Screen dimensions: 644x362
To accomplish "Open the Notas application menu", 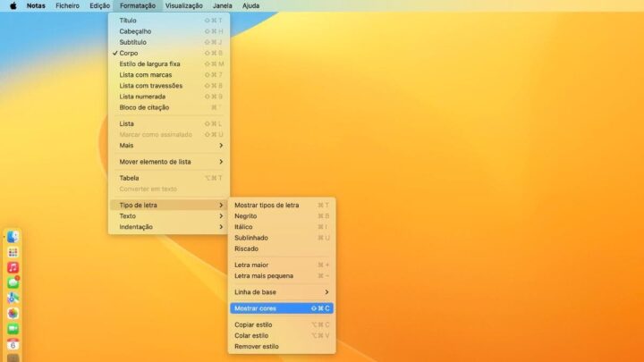I will [36, 5].
